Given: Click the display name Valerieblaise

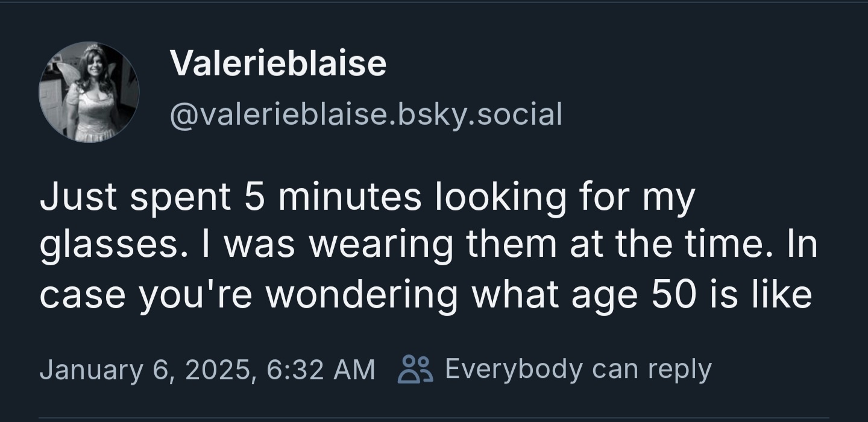Looking at the screenshot, I should coord(278,63).
